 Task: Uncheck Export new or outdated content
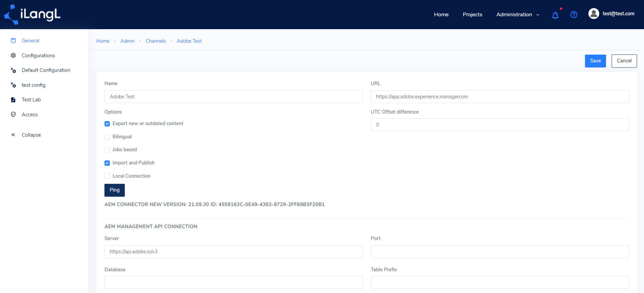click(x=107, y=124)
